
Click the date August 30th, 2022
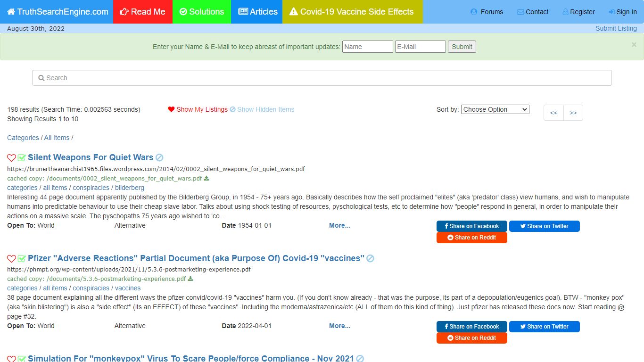36,28
